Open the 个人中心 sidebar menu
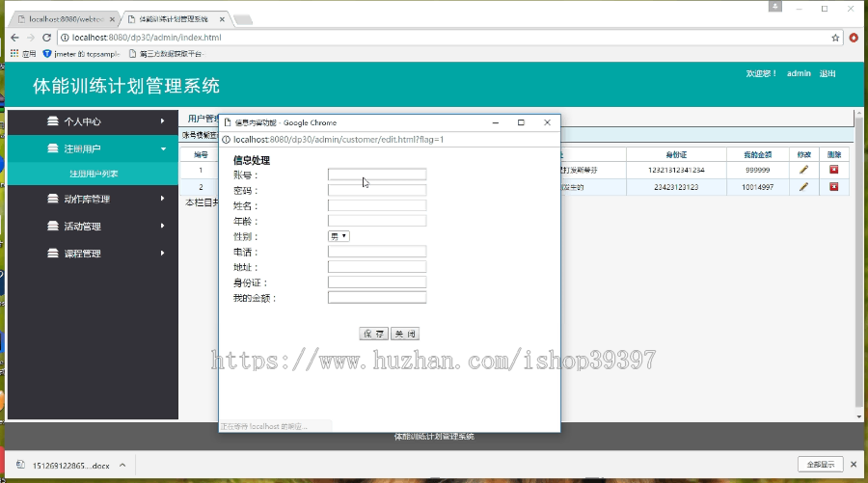The width and height of the screenshot is (868, 483). click(x=93, y=121)
